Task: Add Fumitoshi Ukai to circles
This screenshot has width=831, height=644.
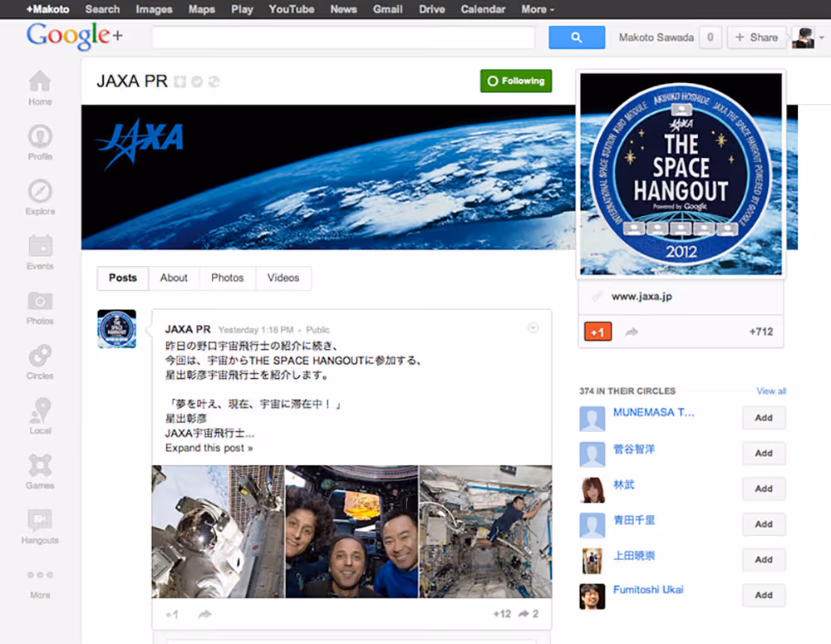Action: pos(764,595)
